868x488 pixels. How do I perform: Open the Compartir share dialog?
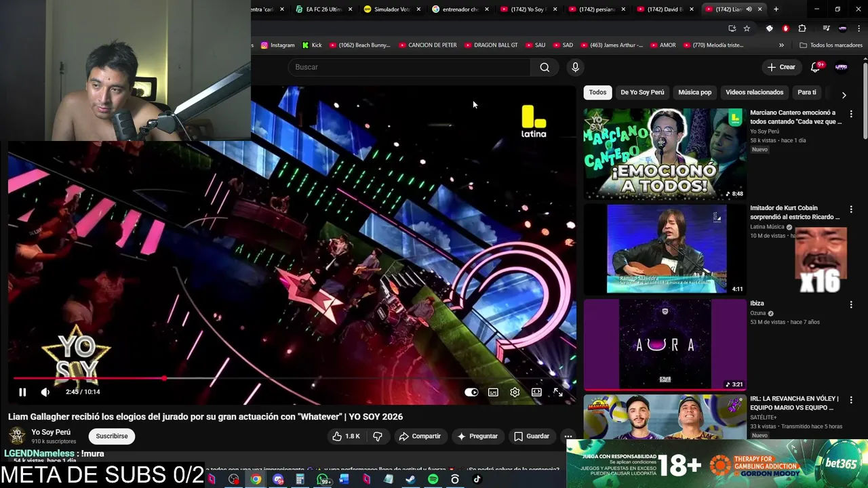click(420, 436)
